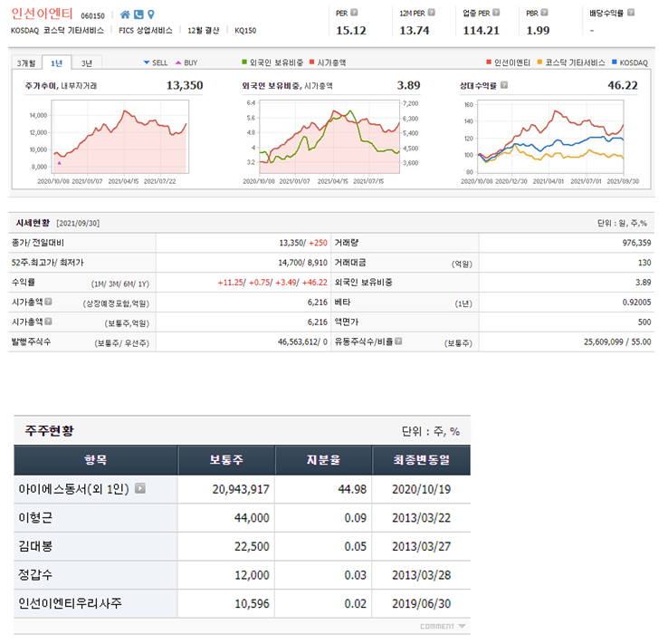This screenshot has height=644, width=668.
Task: Click PER value 15.12
Action: click(351, 31)
